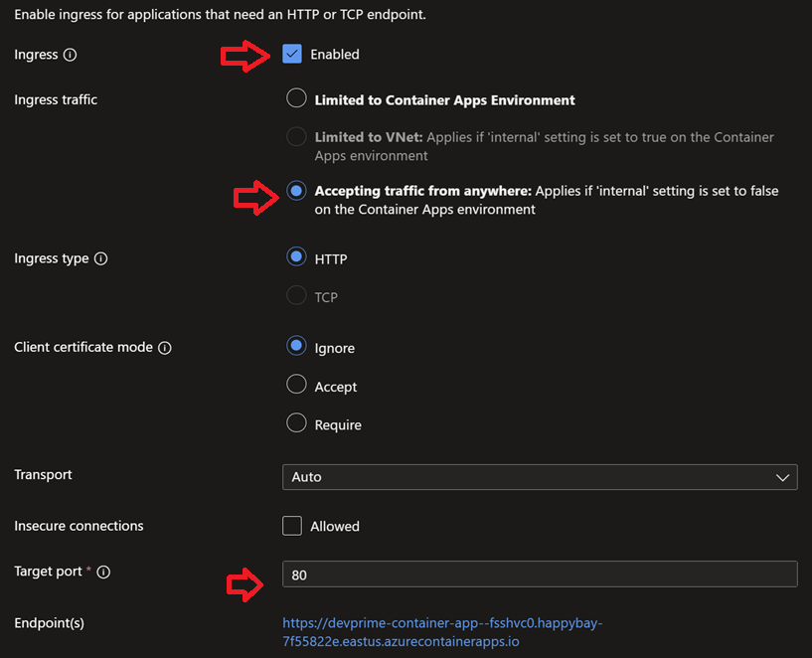
Task: Allow insecure connections by checking Allowed
Action: click(x=291, y=526)
